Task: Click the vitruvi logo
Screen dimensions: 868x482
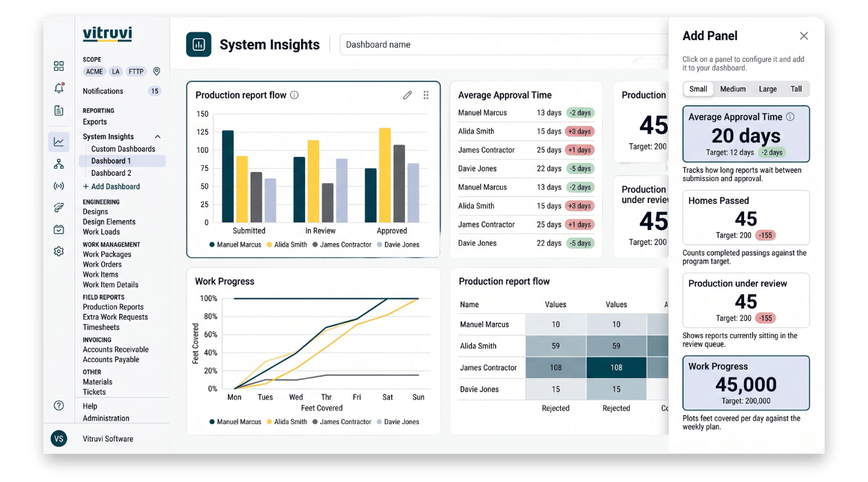Action: tap(107, 34)
